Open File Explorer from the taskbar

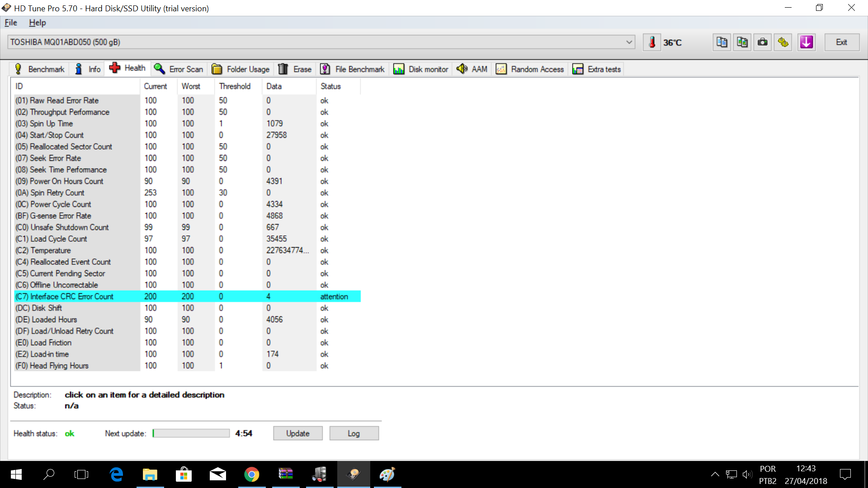[150, 474]
